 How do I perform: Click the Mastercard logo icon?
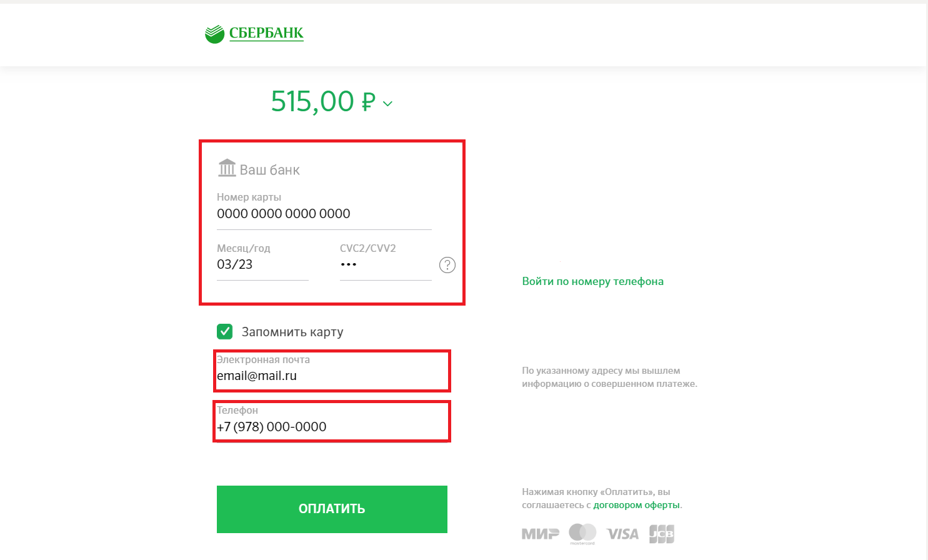582,534
